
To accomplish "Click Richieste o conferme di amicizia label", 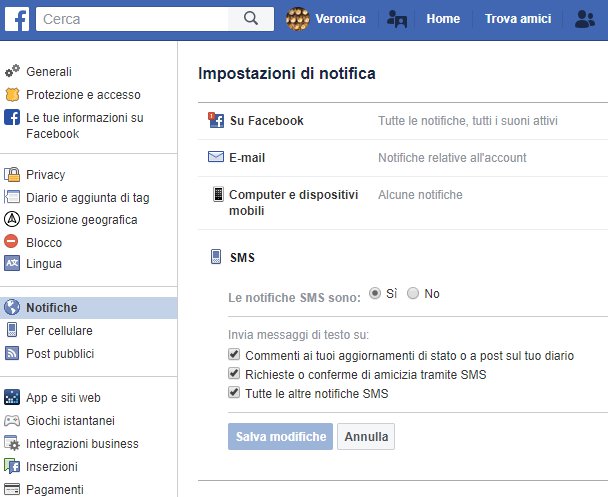I will click(366, 374).
